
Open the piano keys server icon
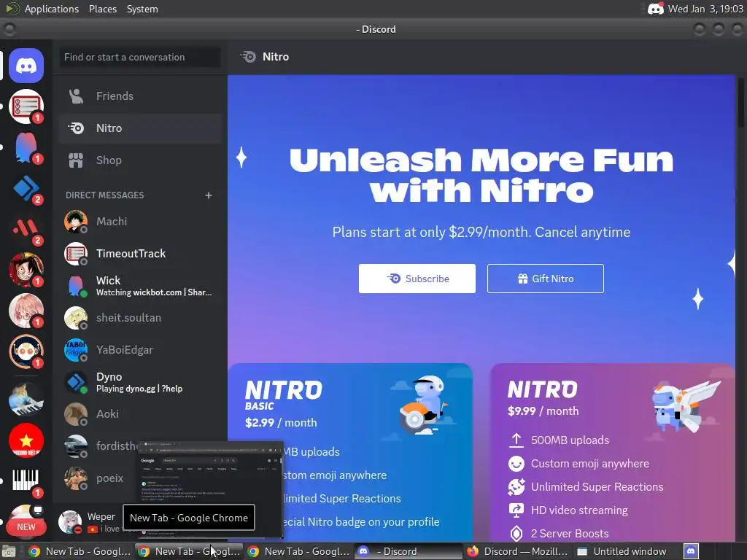[x=26, y=481]
